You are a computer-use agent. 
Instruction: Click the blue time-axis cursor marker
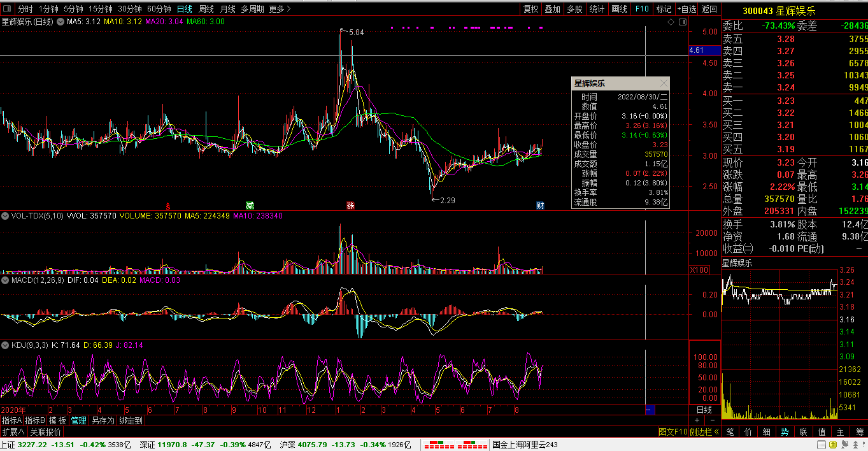(650, 410)
